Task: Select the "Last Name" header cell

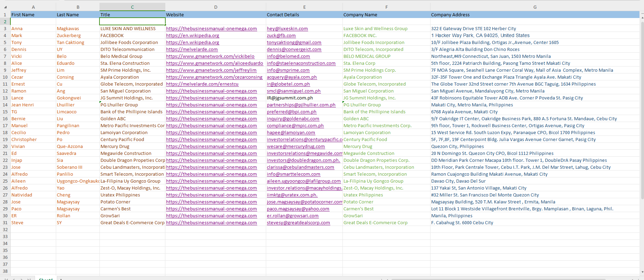Action: 78,15
